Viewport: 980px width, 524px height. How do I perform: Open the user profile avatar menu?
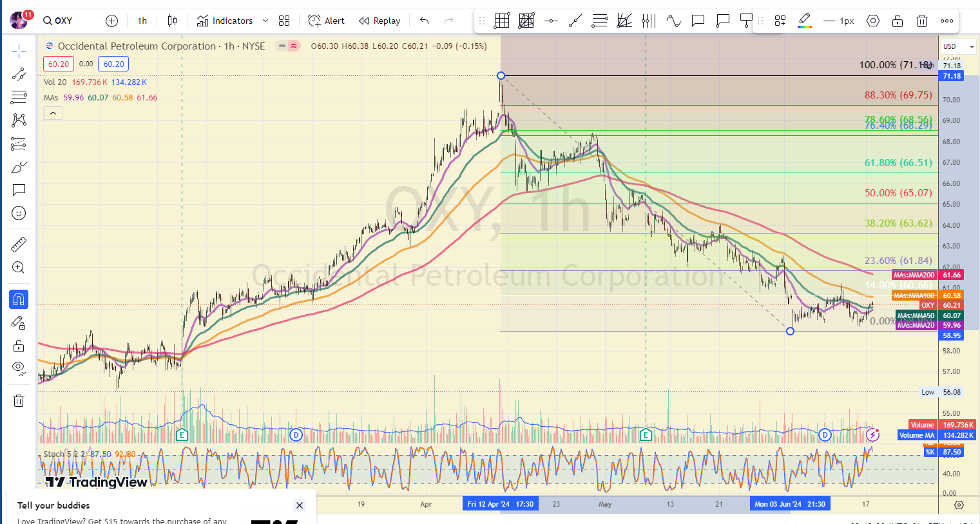point(19,21)
